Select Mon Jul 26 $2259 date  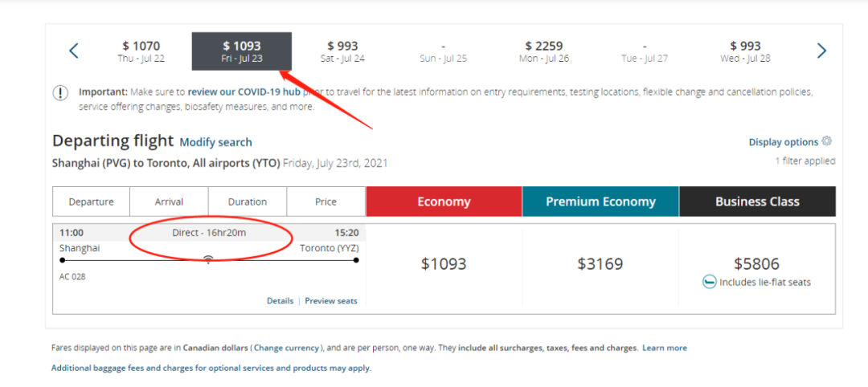tap(544, 51)
